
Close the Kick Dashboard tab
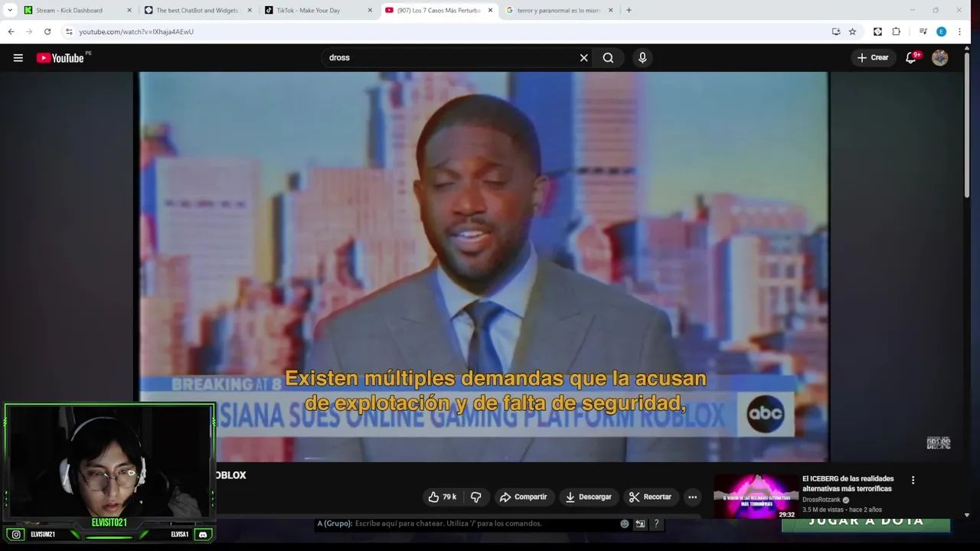pyautogui.click(x=129, y=10)
